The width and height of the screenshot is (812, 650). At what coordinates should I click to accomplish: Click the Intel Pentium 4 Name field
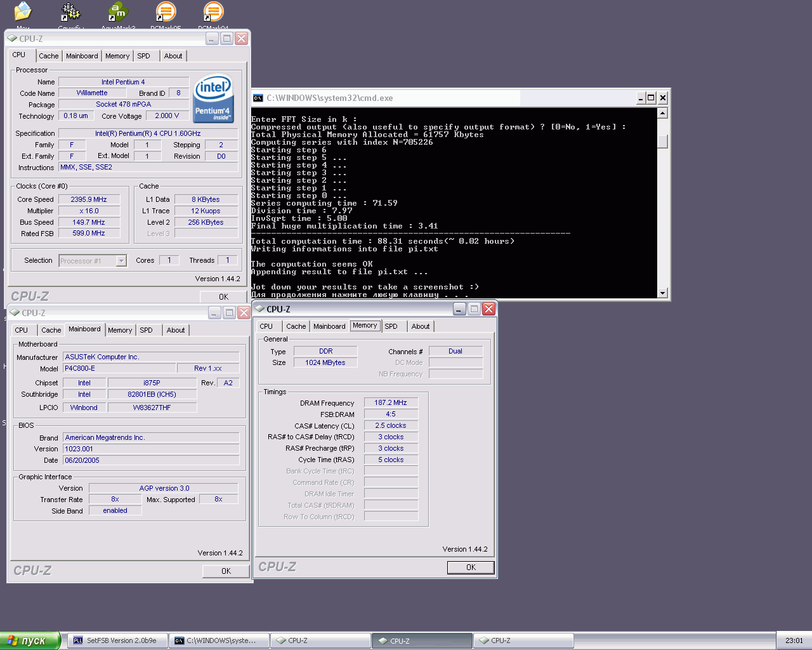click(124, 82)
